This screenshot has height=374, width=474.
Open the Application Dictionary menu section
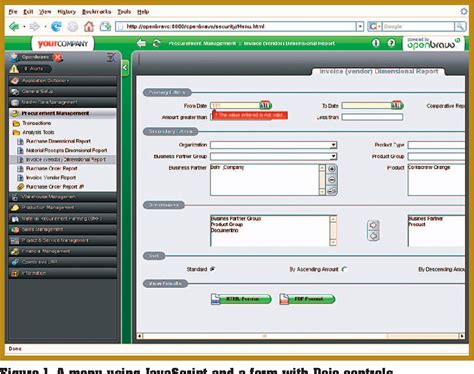pos(63,81)
